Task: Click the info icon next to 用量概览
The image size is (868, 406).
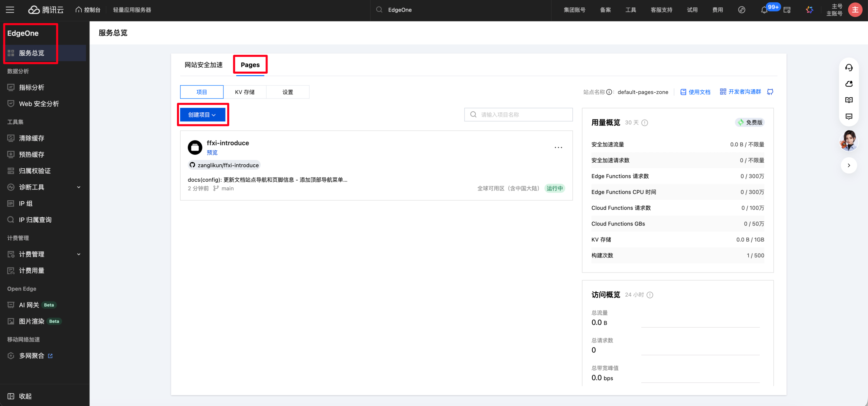Action: (x=645, y=123)
